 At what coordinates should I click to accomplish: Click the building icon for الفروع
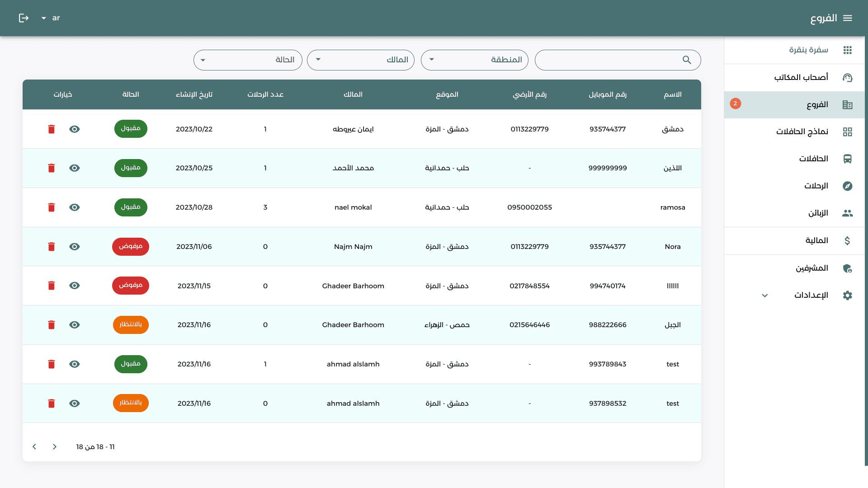point(848,105)
